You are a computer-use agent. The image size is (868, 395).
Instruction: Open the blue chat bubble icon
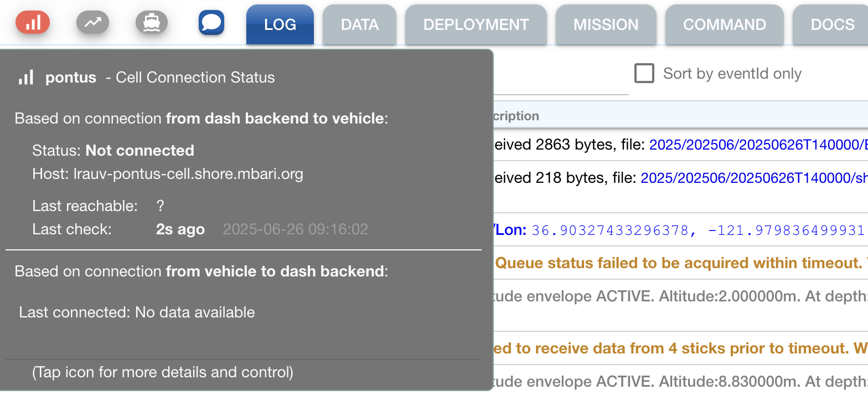tap(211, 23)
